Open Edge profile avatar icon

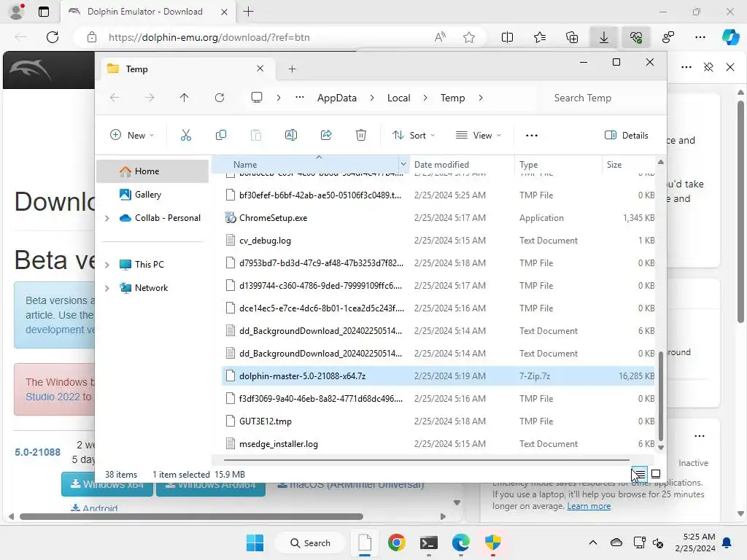point(17,12)
